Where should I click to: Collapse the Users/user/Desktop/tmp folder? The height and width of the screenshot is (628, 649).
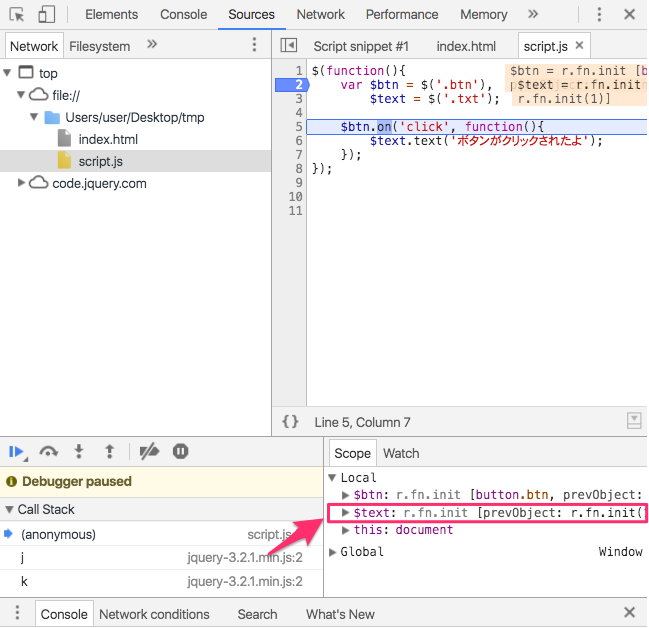tap(34, 117)
